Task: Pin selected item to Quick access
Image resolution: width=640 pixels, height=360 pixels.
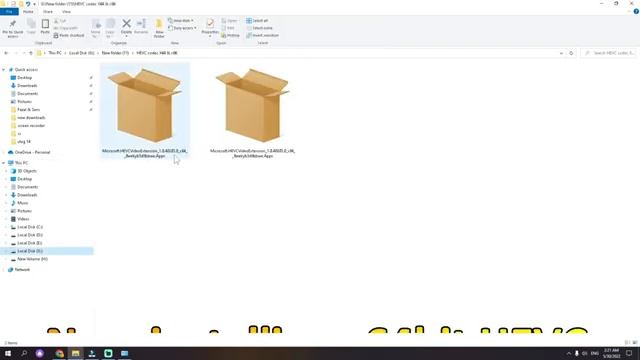Action: point(13,28)
